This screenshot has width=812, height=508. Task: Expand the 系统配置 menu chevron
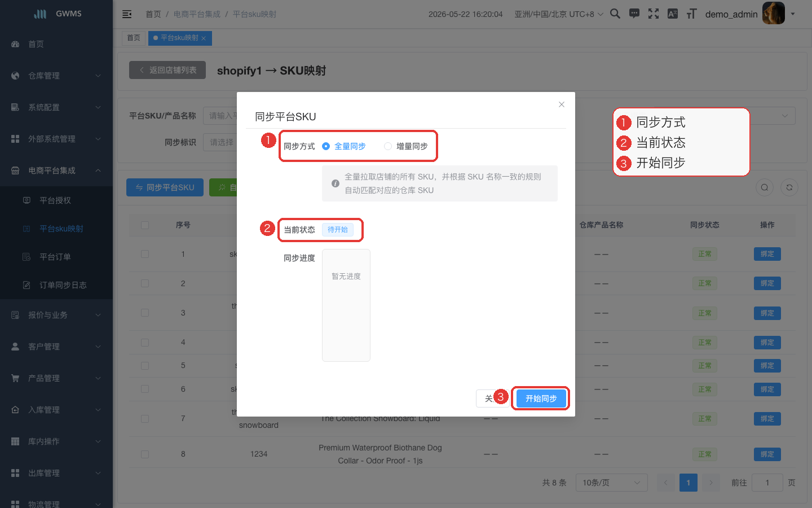point(98,107)
